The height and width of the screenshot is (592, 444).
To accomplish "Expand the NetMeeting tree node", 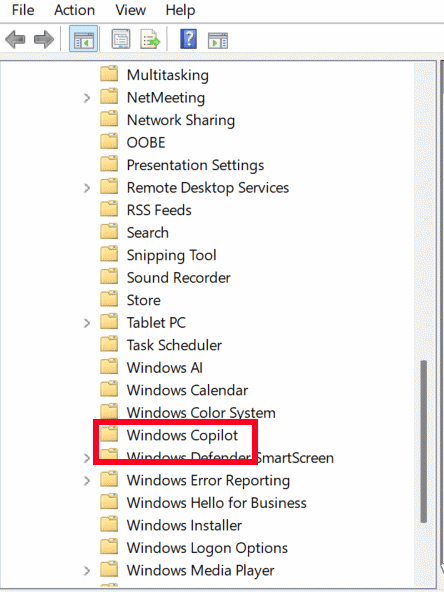I will [x=87, y=98].
